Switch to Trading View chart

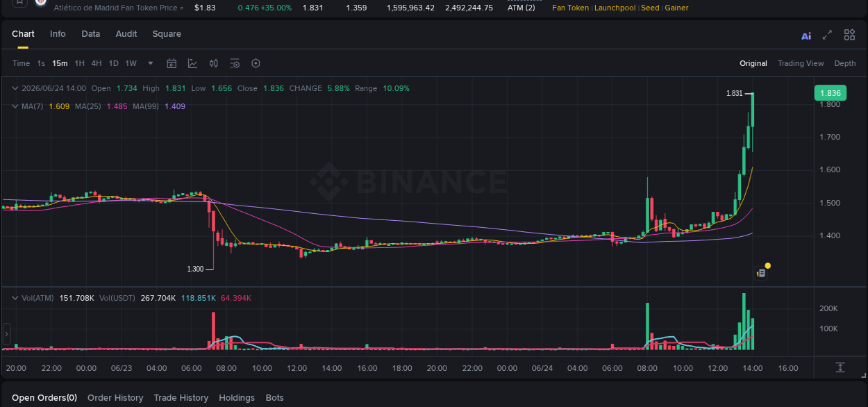pos(801,63)
